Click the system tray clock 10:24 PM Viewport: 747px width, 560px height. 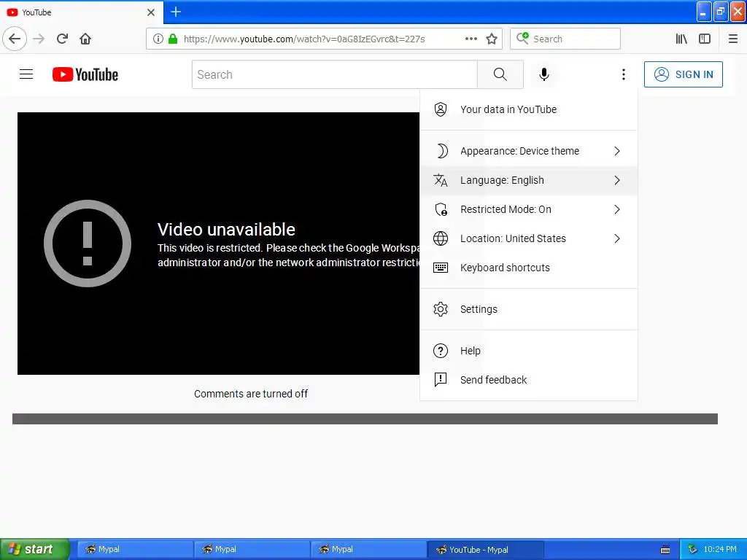[720, 549]
